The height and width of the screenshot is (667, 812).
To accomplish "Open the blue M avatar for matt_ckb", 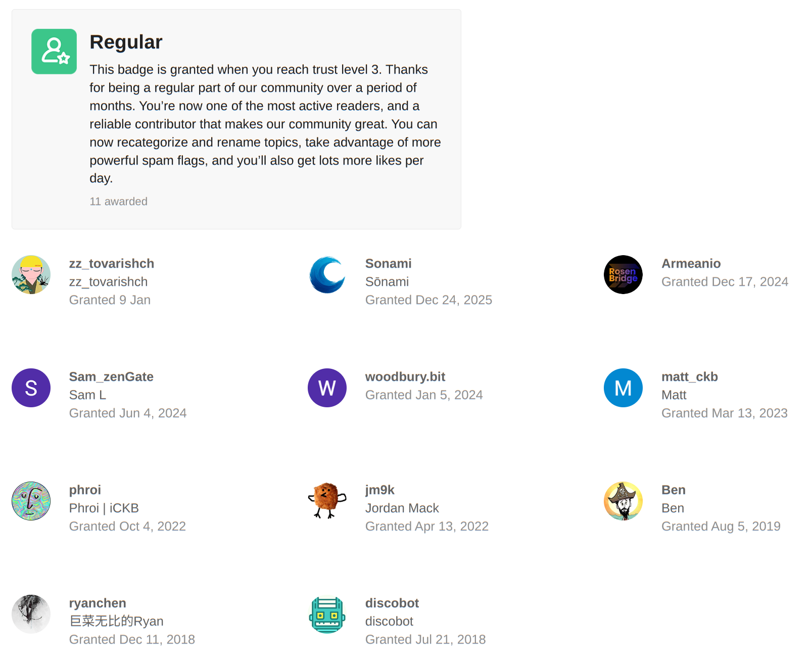I will (623, 388).
